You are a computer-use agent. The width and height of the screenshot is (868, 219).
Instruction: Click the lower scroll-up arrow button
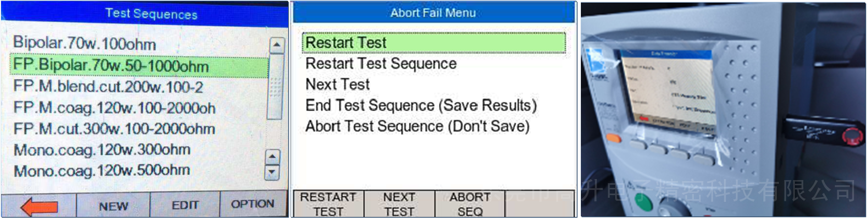coord(272,156)
